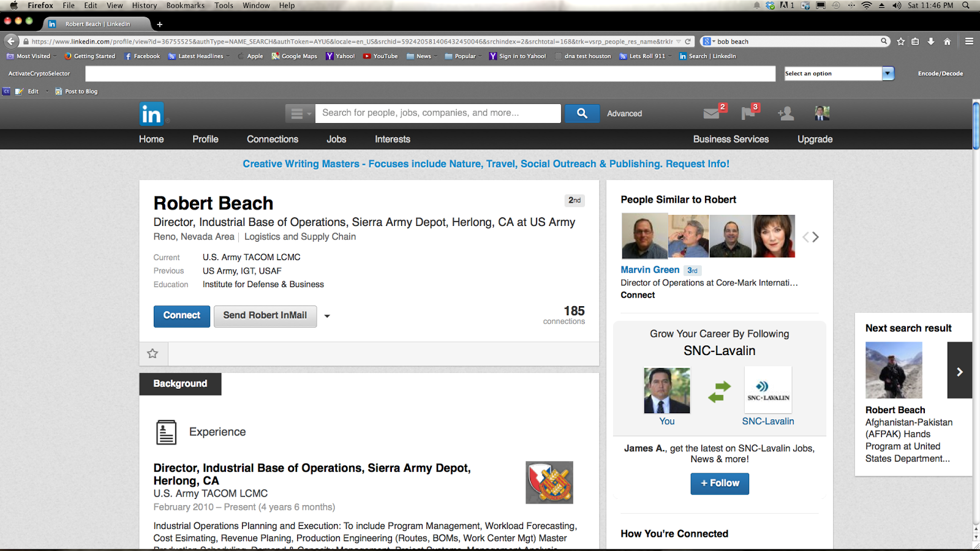The width and height of the screenshot is (980, 551).
Task: Open the Bookmarks menu
Action: pos(186,6)
